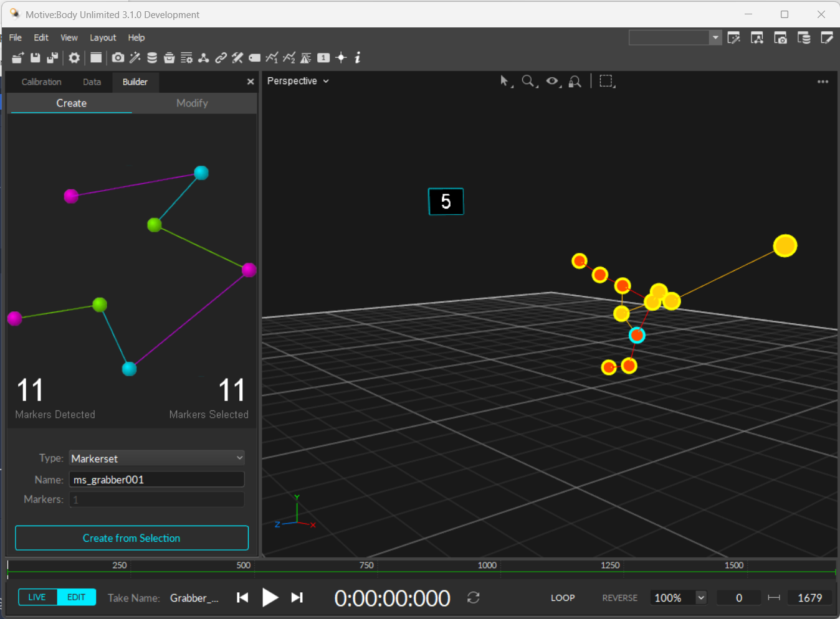Select the chain link toolbar icon
Viewport: 840px width, 619px height.
(220, 57)
